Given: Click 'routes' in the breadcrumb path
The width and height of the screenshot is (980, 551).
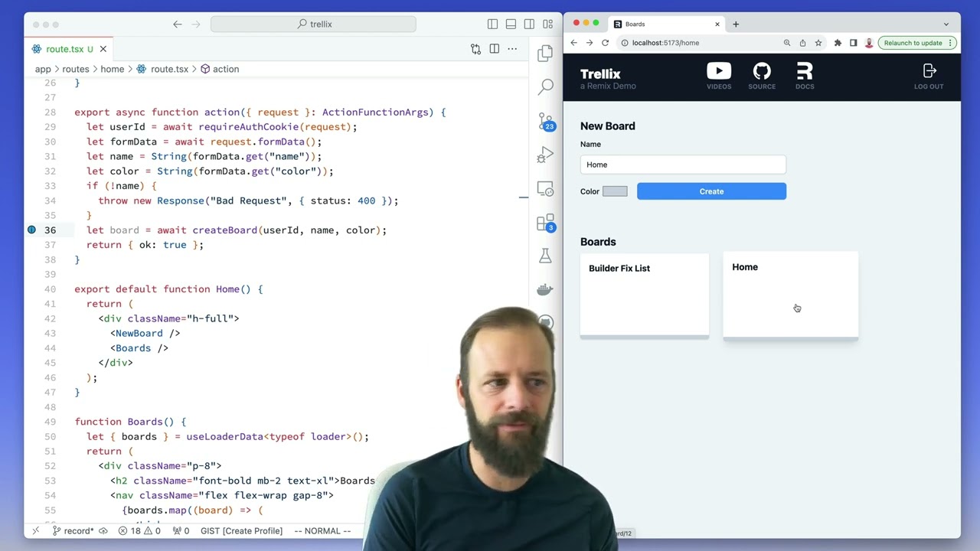Looking at the screenshot, I should pos(76,69).
